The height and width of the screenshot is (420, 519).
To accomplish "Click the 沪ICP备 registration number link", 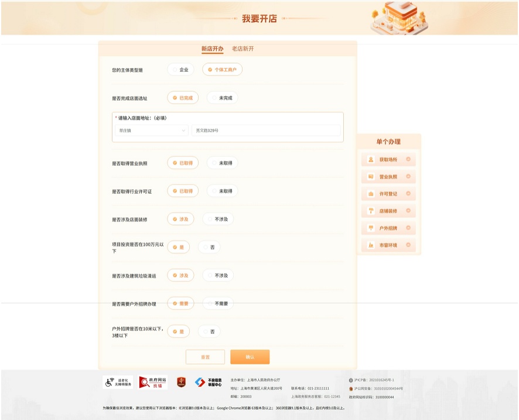I will (x=374, y=380).
